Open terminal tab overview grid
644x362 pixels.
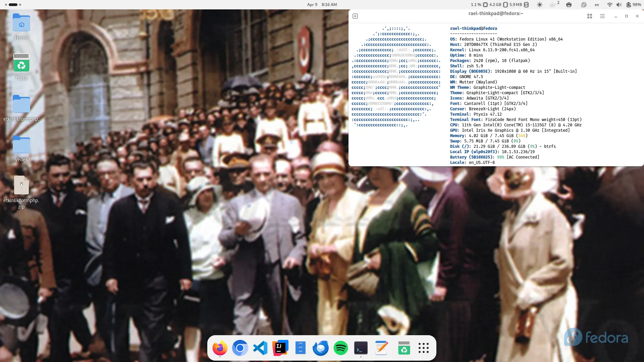pos(590,16)
